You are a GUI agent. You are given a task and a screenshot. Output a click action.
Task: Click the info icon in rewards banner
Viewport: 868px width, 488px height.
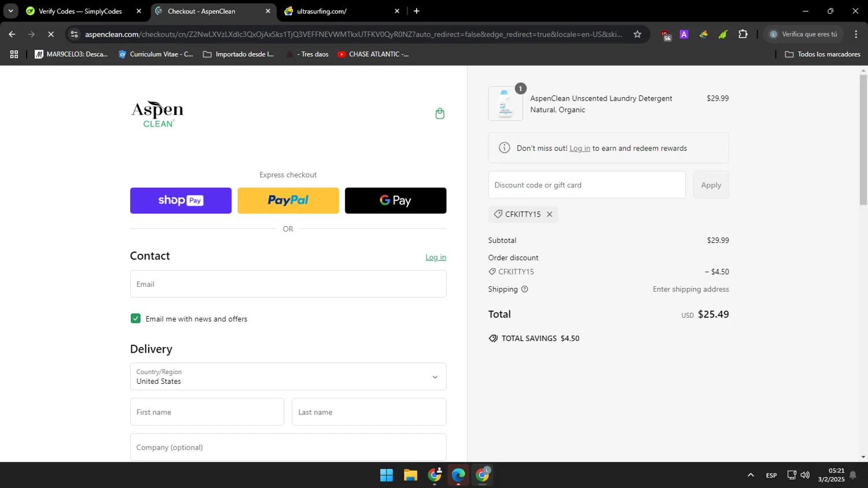tap(505, 148)
